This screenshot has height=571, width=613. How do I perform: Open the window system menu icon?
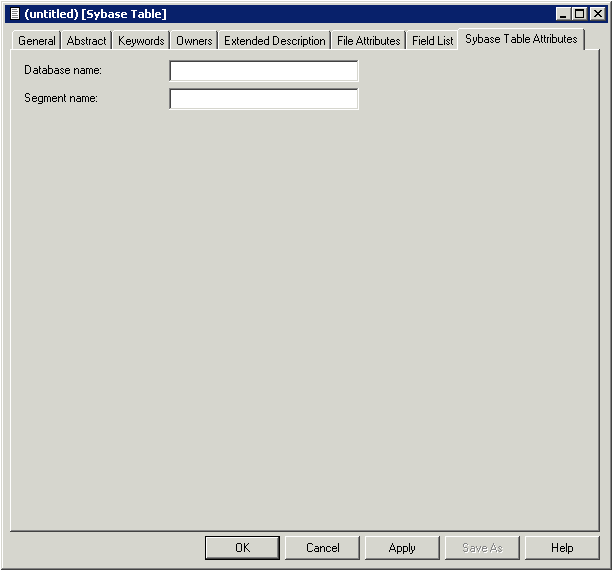click(x=14, y=14)
